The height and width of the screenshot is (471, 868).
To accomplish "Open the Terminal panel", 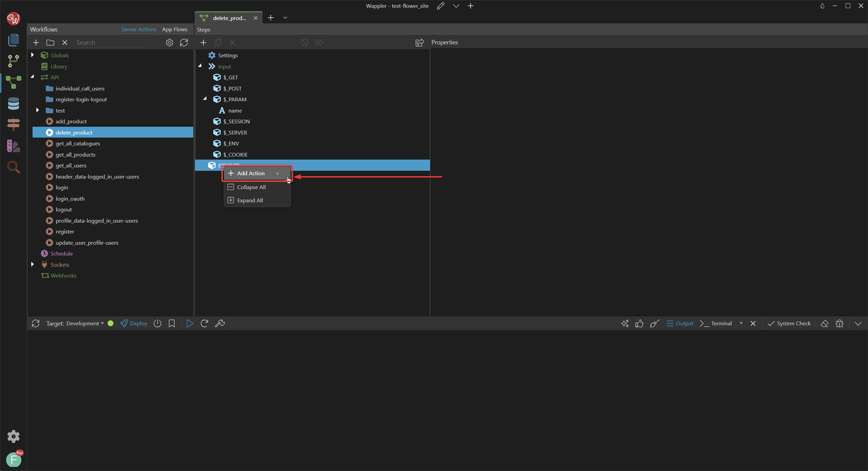I will tap(716, 324).
